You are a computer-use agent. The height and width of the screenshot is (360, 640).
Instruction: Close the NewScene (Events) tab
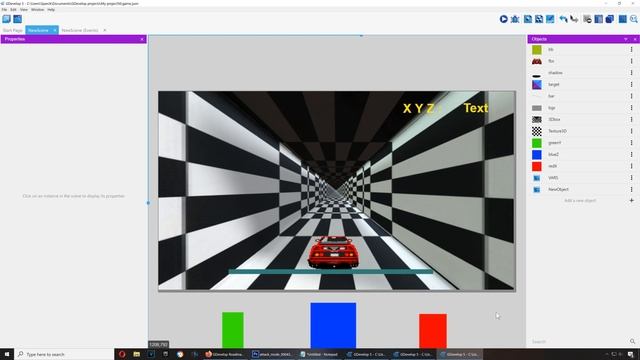(105, 30)
